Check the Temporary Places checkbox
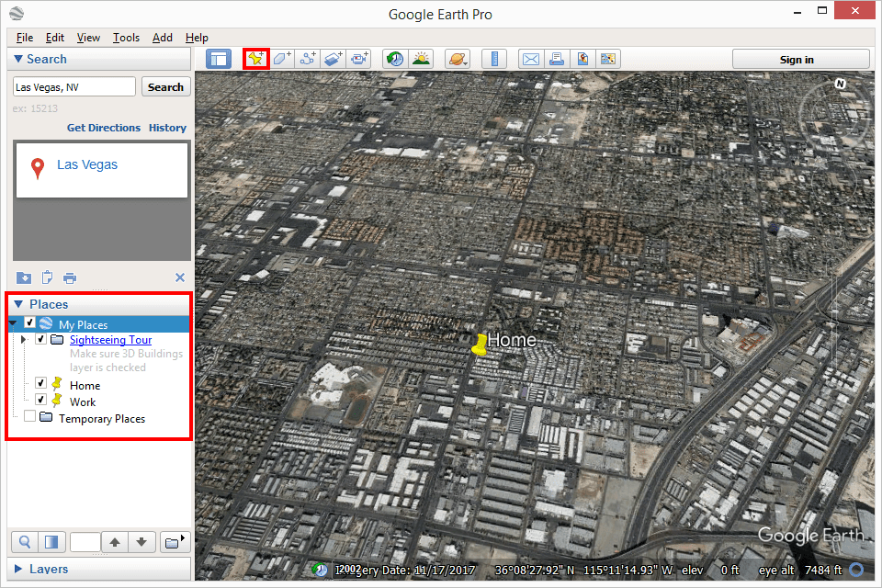Viewport: 882px width, 588px height. pyautogui.click(x=29, y=416)
